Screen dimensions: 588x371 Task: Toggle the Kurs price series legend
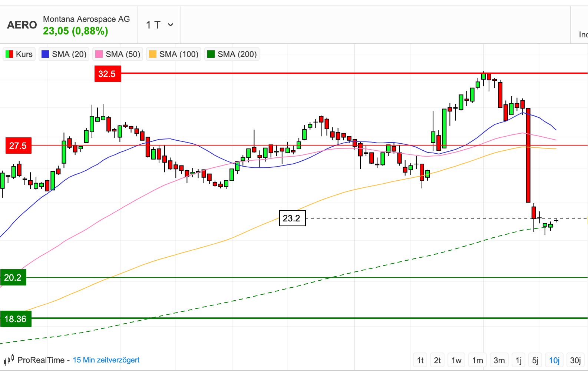click(19, 54)
